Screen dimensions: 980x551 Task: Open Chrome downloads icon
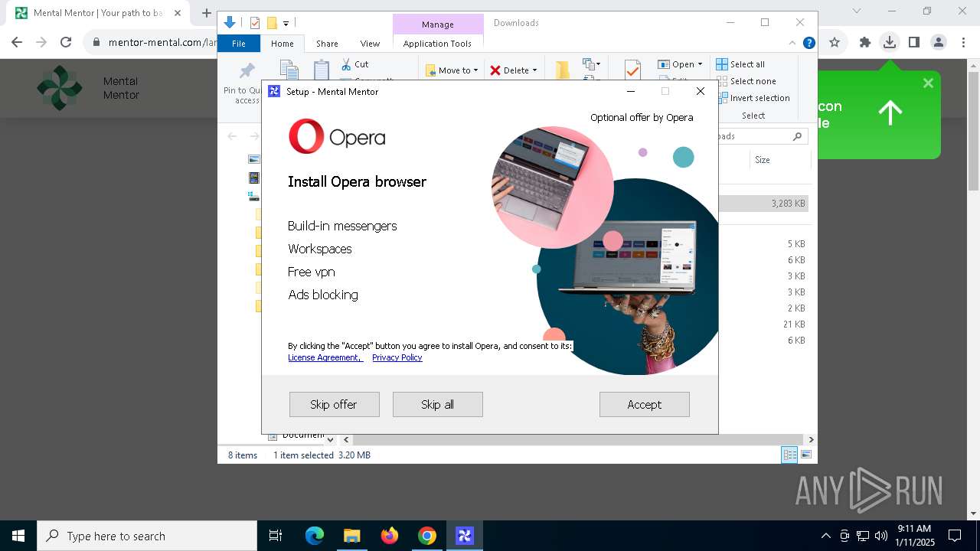point(889,43)
